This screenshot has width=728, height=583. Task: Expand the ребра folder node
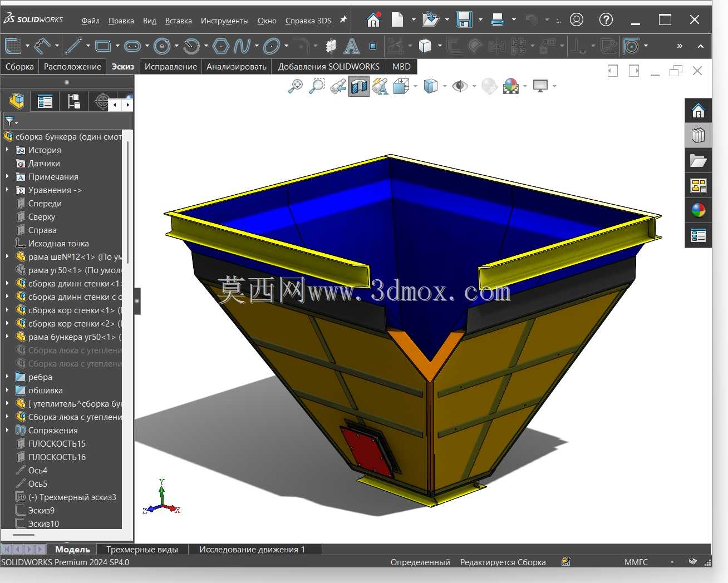(x=7, y=377)
